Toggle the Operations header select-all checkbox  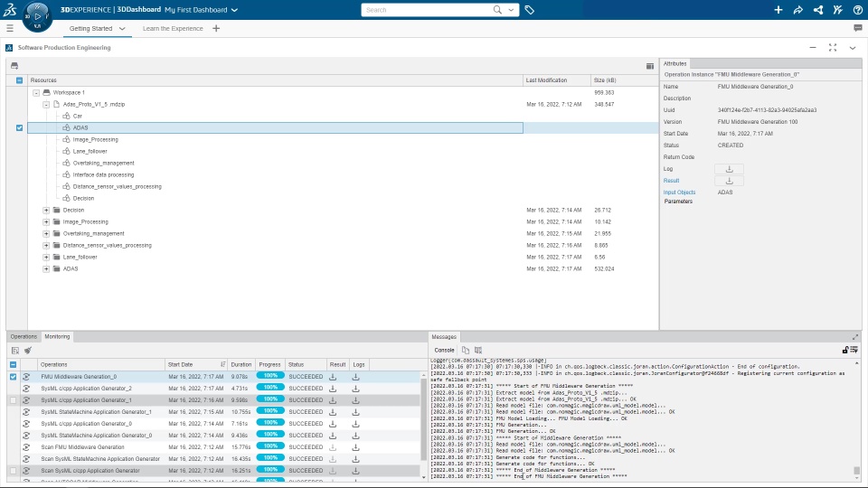14,364
